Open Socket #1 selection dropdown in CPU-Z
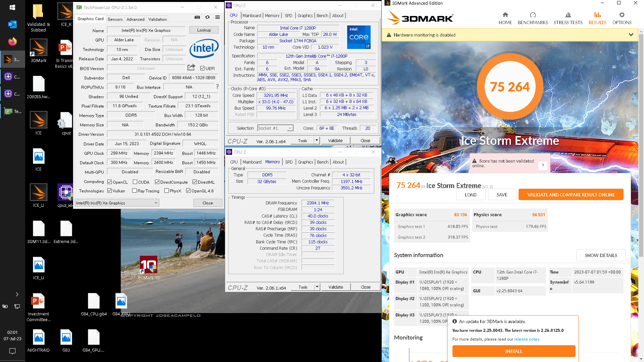This screenshot has width=644, height=362. click(x=275, y=128)
